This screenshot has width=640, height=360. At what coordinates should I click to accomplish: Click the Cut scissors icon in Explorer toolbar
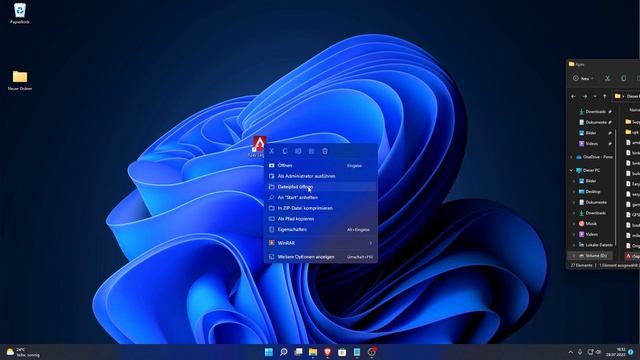coord(607,78)
